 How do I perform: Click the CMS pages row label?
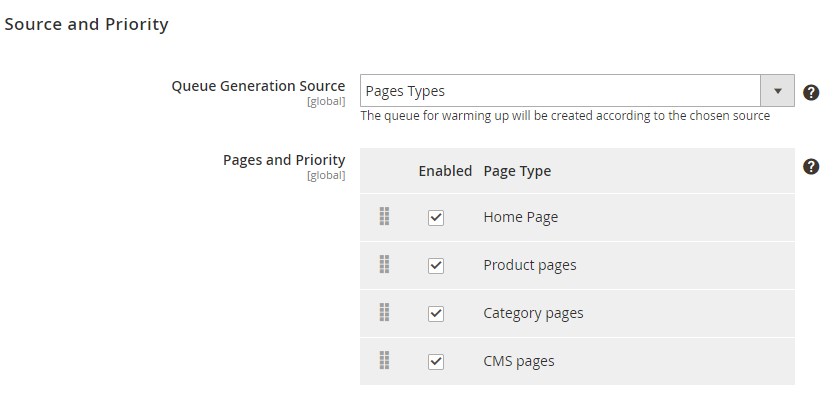[x=518, y=361]
